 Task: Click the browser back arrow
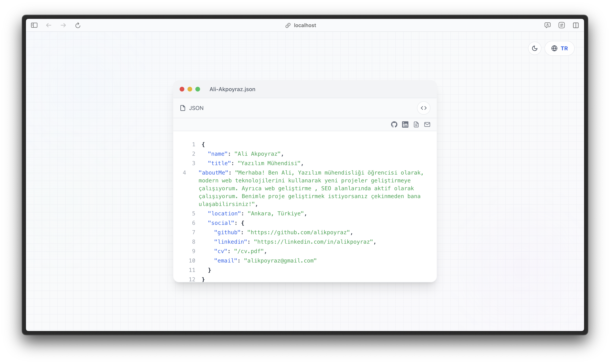coord(49,25)
